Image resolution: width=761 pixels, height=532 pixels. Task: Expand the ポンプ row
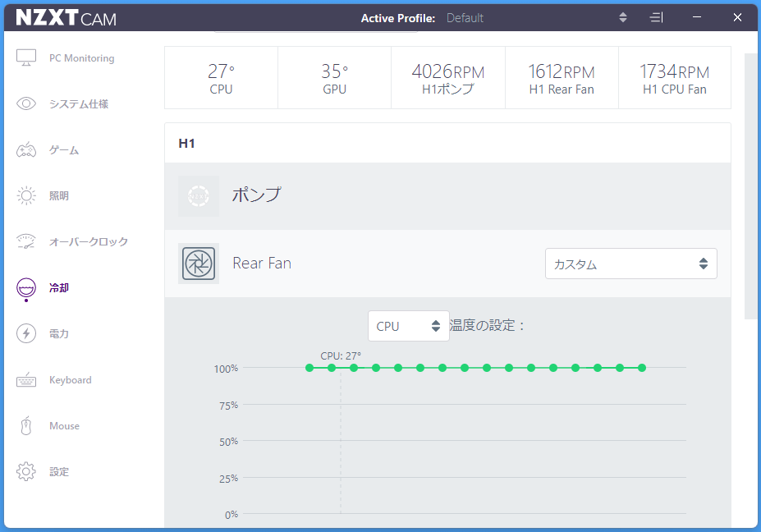(x=447, y=196)
